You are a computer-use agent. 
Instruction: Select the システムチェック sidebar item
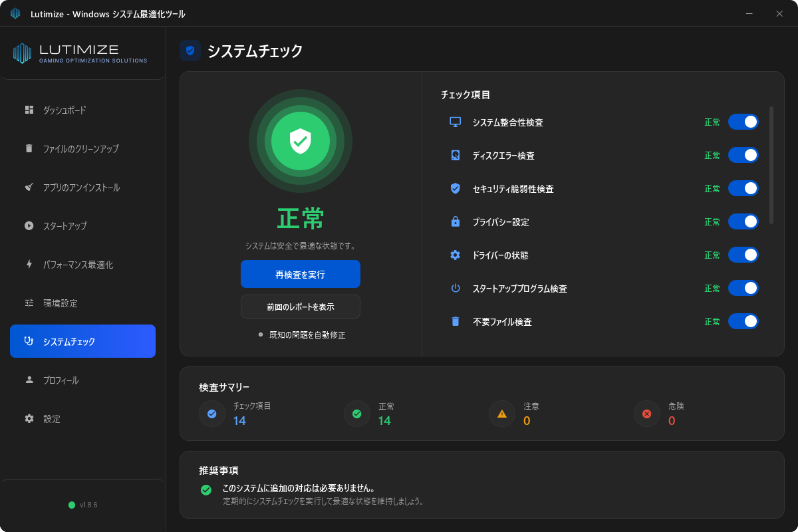coord(82,341)
